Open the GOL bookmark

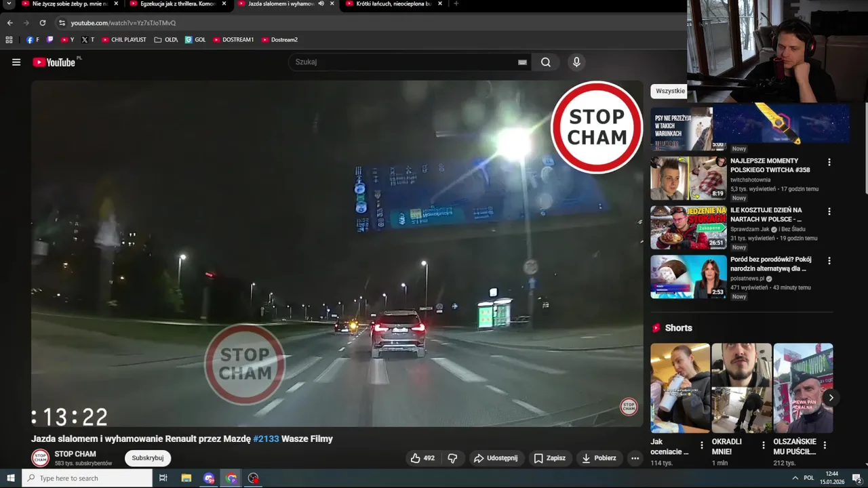(x=195, y=40)
